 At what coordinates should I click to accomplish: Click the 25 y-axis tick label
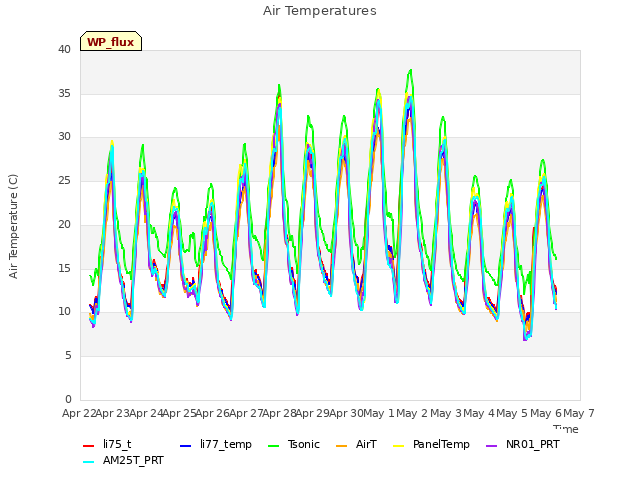[64, 180]
